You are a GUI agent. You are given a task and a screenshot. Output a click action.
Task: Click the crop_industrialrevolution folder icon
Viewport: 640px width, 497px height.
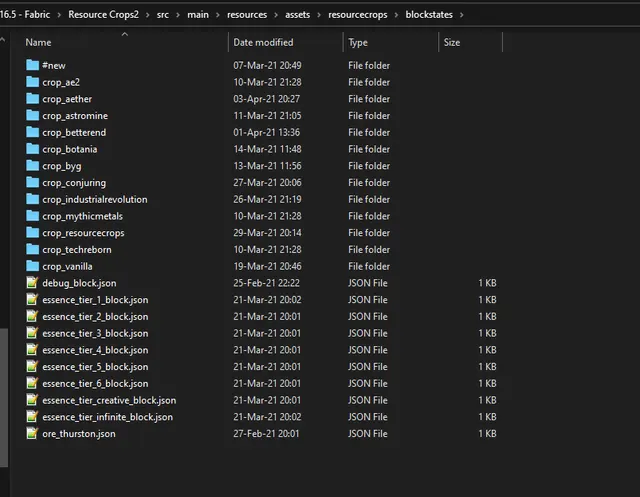click(32, 199)
